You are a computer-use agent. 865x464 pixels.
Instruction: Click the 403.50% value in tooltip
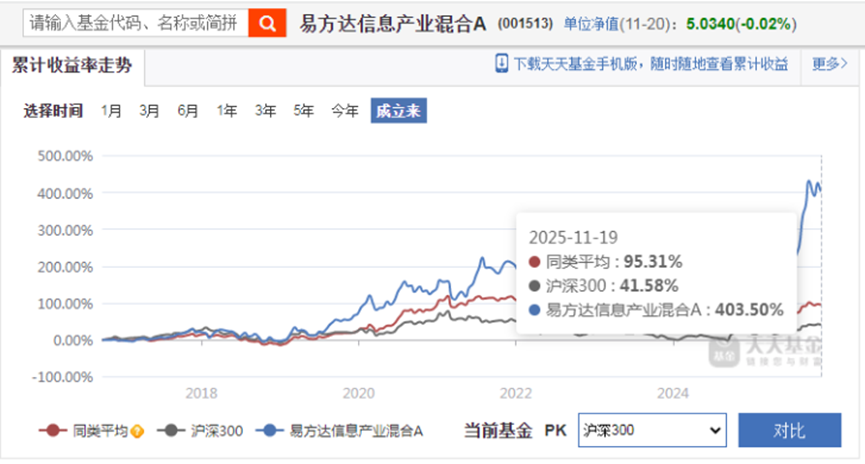click(749, 310)
